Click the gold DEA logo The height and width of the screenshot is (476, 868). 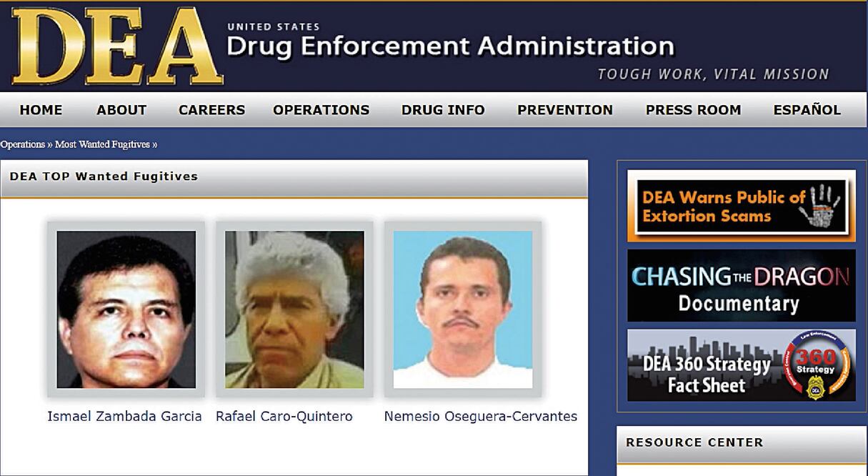[116, 47]
